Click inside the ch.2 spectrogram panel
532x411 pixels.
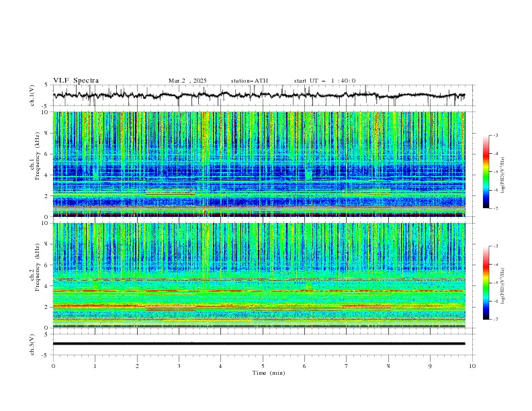pos(259,275)
